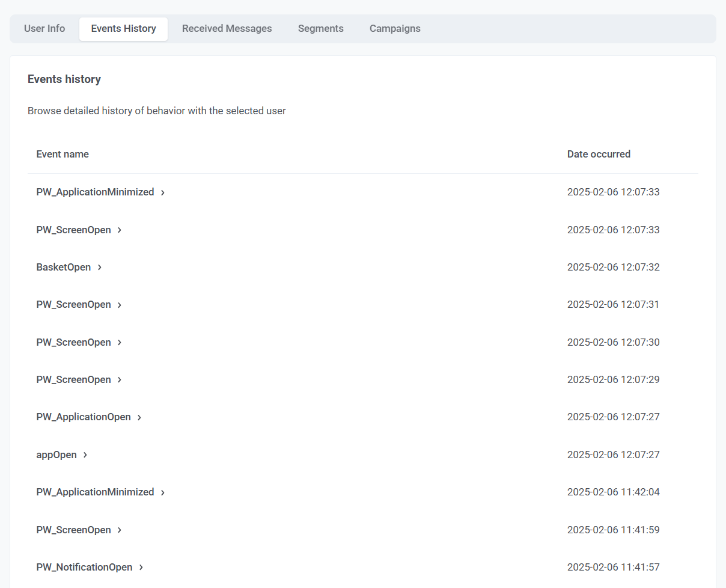Open the Campaigns tab
Viewport: 726px width, 588px height.
click(x=395, y=29)
